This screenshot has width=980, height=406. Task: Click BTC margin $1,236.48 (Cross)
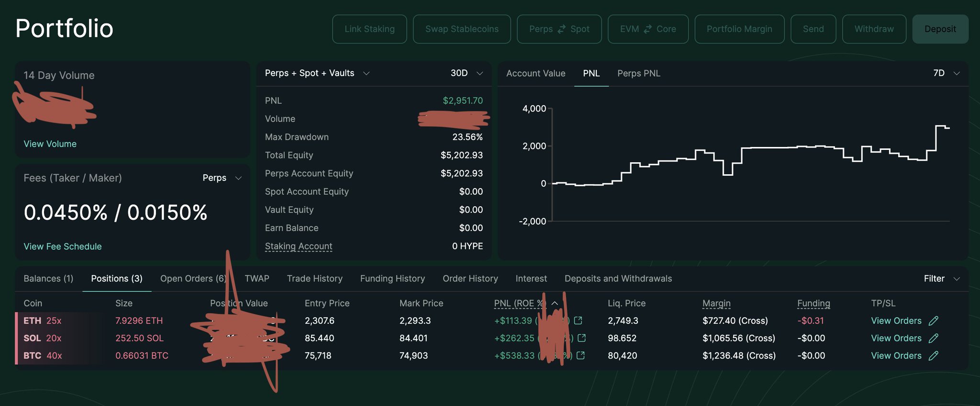739,356
